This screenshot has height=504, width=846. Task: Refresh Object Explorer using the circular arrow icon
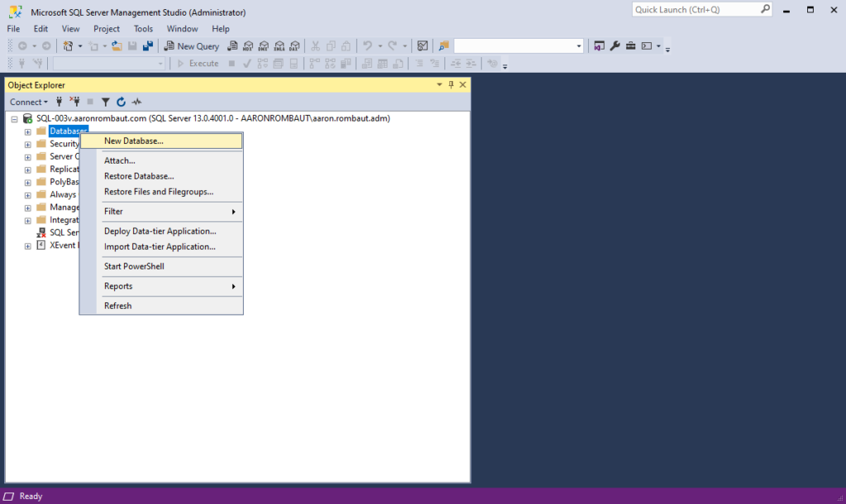pyautogui.click(x=121, y=102)
